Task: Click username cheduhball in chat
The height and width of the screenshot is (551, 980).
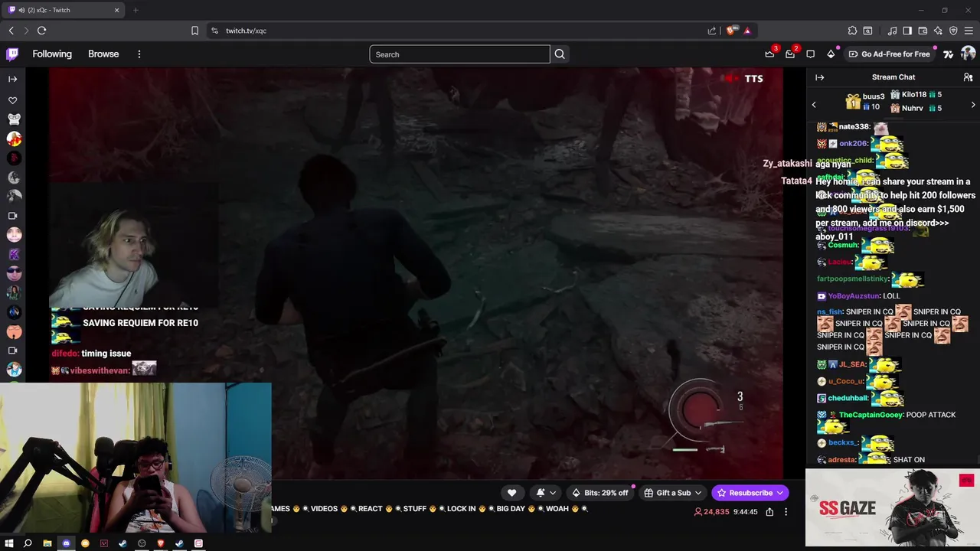Action: click(848, 398)
